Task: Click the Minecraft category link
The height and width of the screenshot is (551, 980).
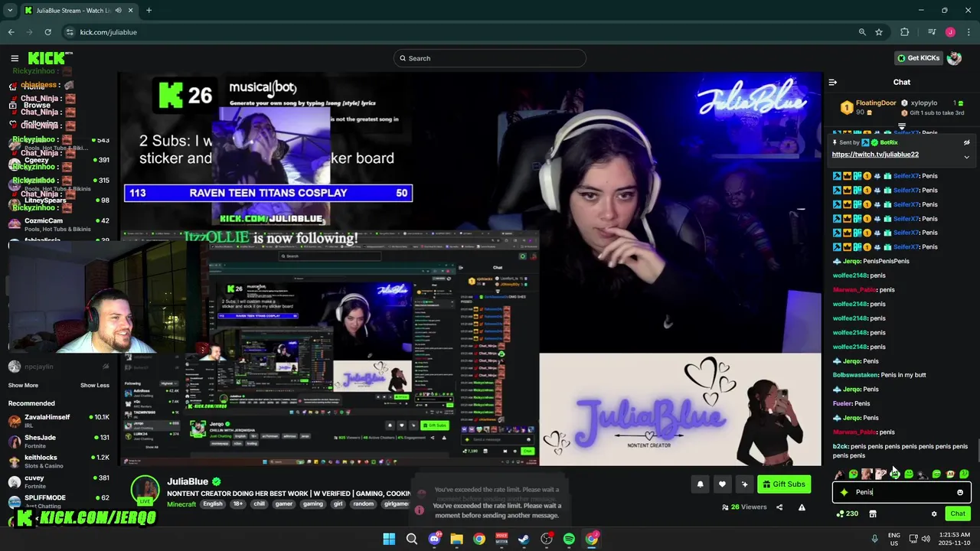Action: pos(181,504)
